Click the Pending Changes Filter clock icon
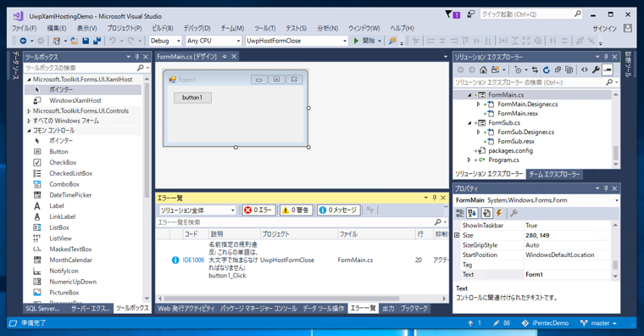Viewport: 644px width, 336px height. 519,70
